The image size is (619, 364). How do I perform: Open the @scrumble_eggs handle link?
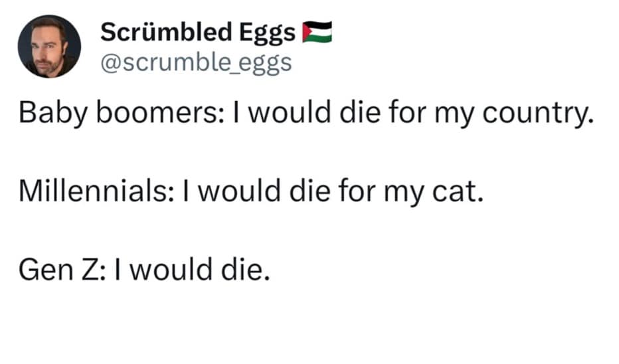click(195, 62)
